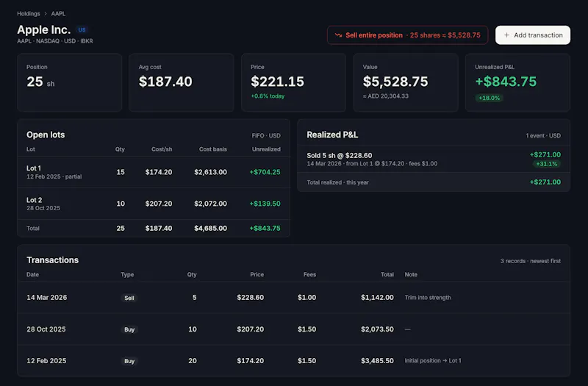The width and height of the screenshot is (588, 386).
Task: Click the Type column header
Action: click(127, 274)
